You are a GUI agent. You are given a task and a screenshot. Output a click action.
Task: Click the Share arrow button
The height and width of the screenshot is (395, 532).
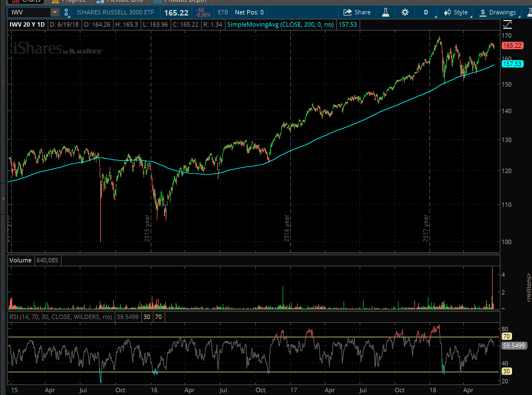357,13
